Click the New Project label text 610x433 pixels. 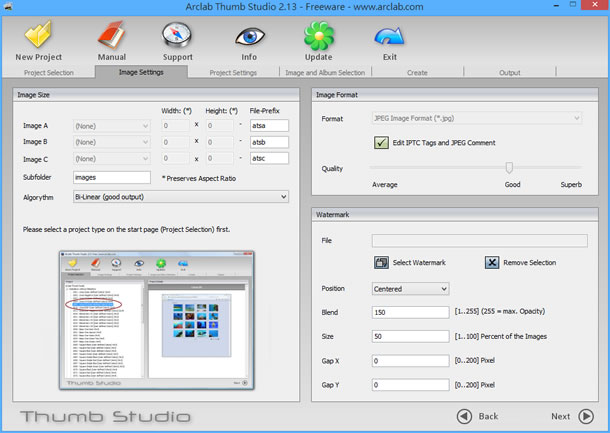39,57
